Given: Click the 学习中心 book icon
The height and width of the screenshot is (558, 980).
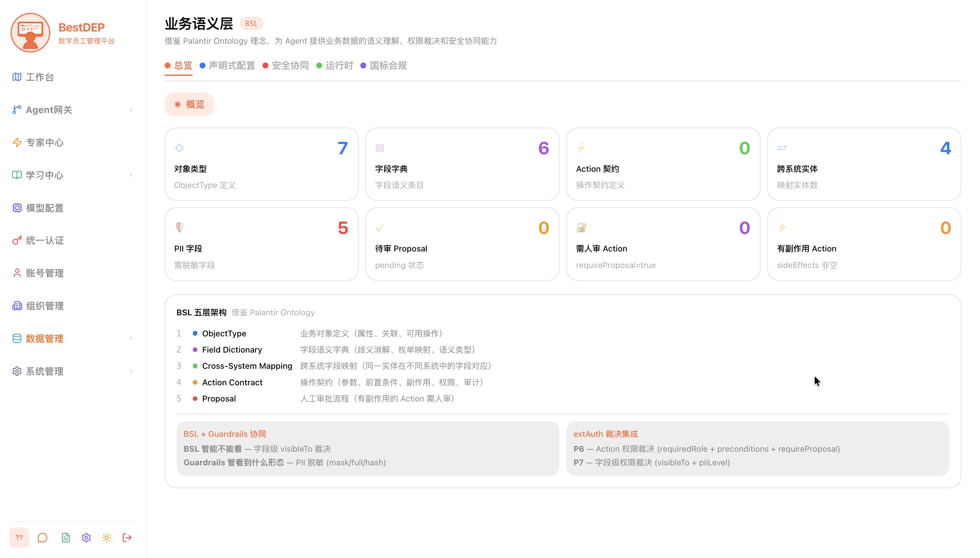Looking at the screenshot, I should [17, 175].
